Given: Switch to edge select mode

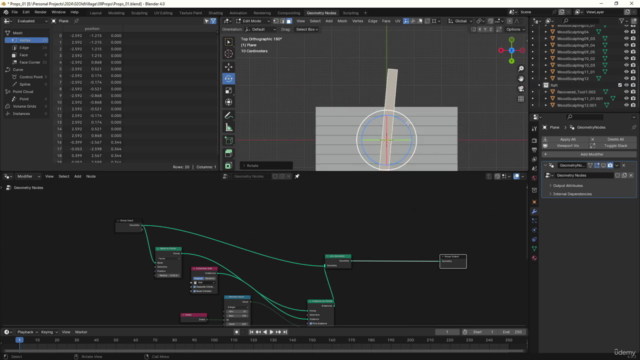Looking at the screenshot, I should [x=282, y=21].
